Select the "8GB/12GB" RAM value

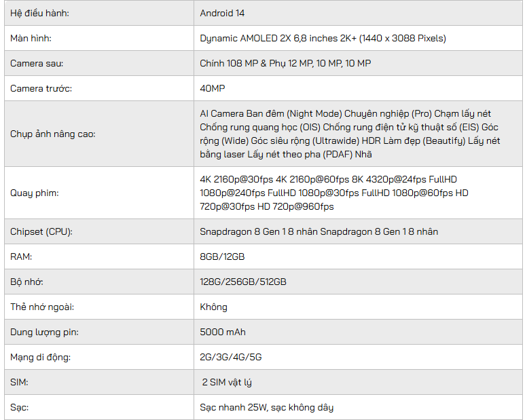point(222,256)
